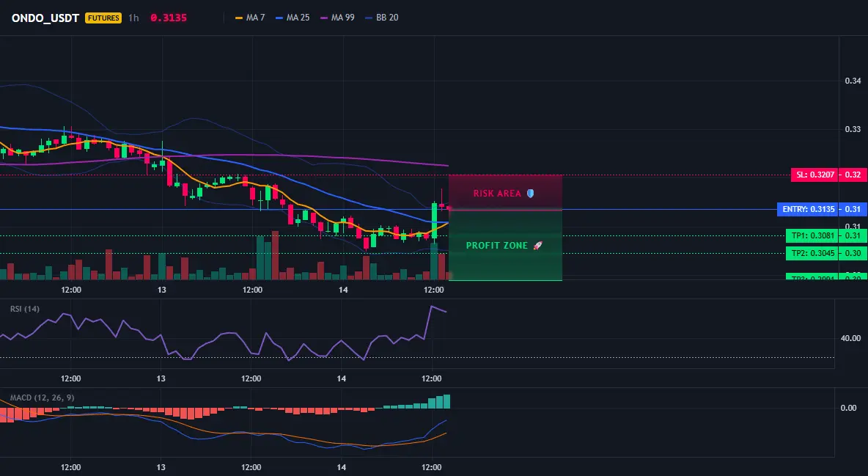Viewport: 868px width, 476px height.
Task: Click the FUTURES badge
Action: (x=103, y=18)
